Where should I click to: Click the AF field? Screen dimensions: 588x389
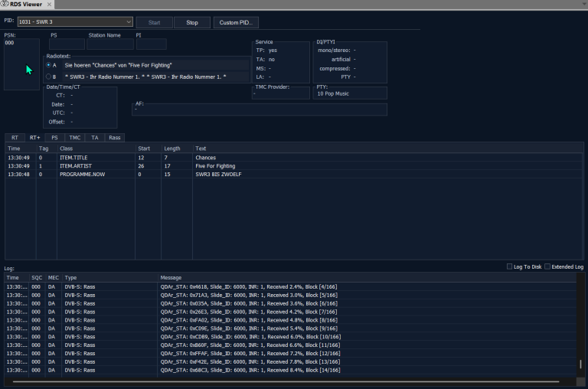(x=260, y=110)
